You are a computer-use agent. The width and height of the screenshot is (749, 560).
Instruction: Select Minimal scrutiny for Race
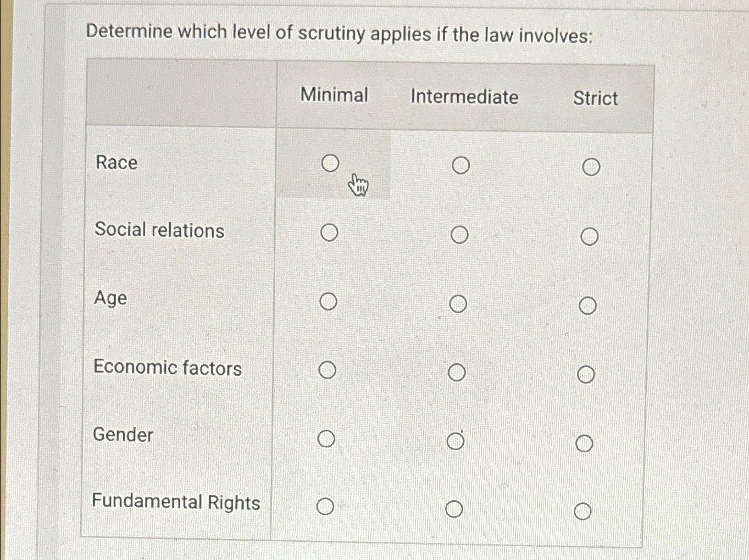click(330, 163)
